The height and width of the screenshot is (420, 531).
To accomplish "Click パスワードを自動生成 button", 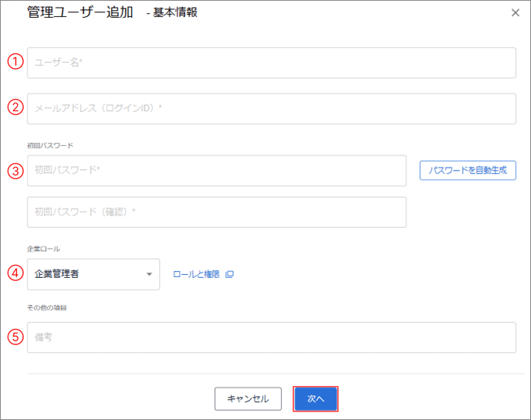I will tap(468, 171).
